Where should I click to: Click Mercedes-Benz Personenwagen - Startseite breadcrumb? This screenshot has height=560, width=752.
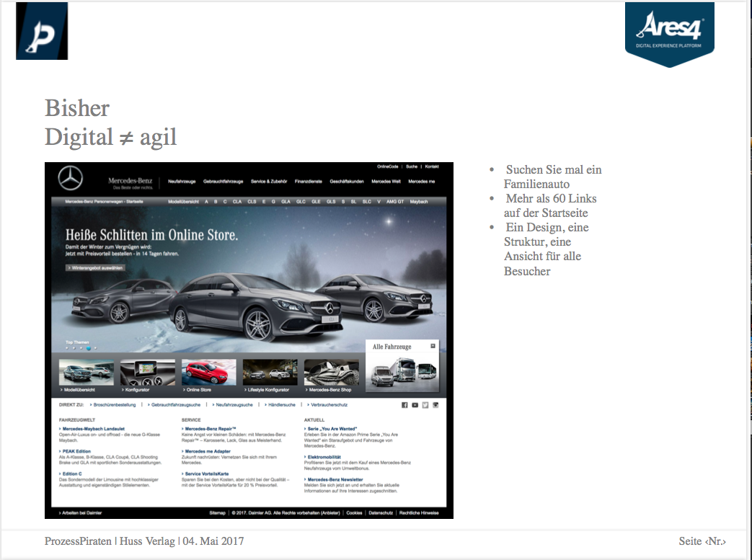click(104, 201)
